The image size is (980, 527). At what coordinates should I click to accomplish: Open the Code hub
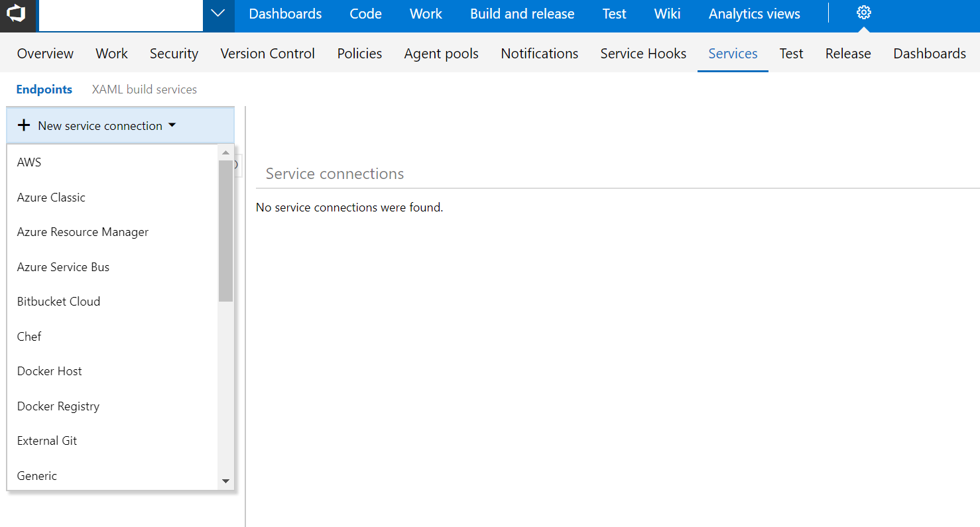coord(365,13)
